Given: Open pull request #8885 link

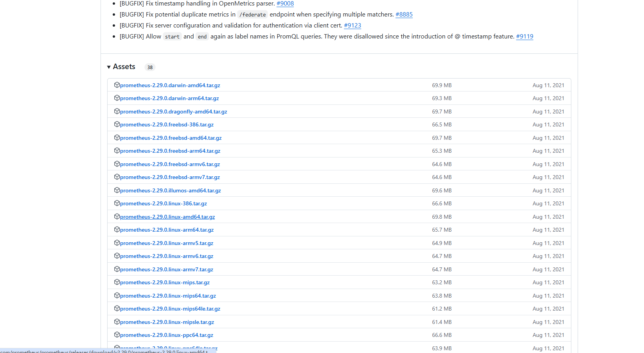Looking at the screenshot, I should (x=404, y=15).
